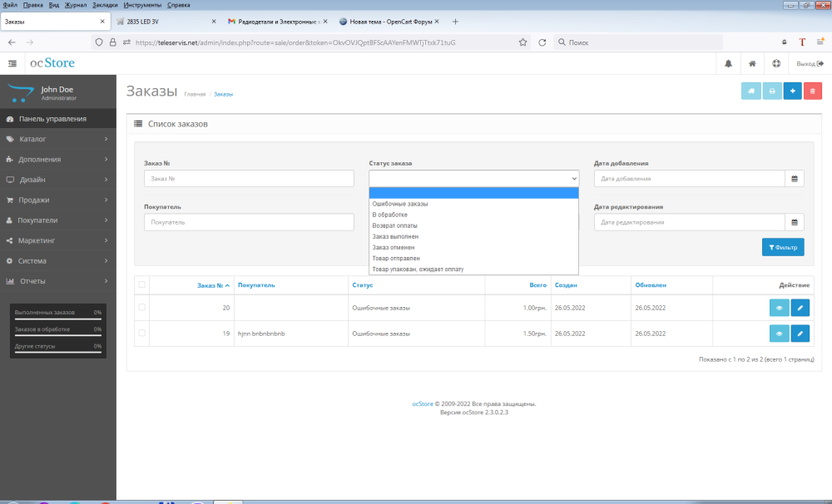Expand the Продажи sidebar section

click(x=58, y=200)
